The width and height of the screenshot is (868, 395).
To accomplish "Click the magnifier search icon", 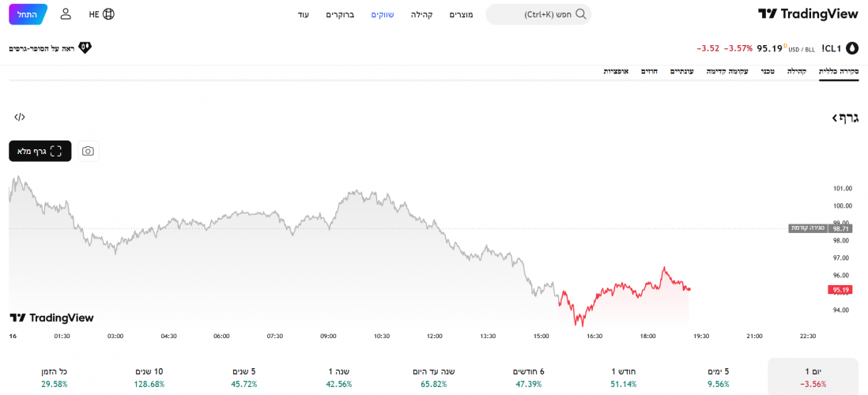I will coord(581,14).
